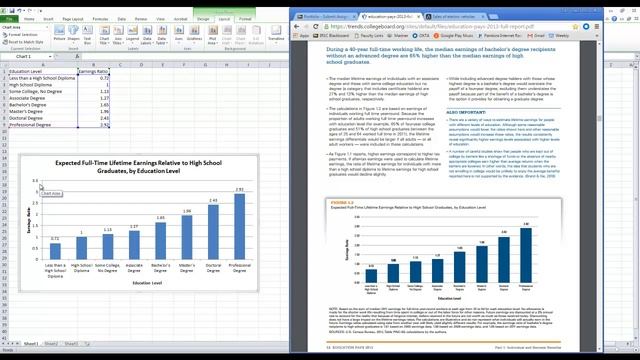The width and height of the screenshot is (640, 360).
Task: Open the Weebly bookmark
Action: pos(559,36)
